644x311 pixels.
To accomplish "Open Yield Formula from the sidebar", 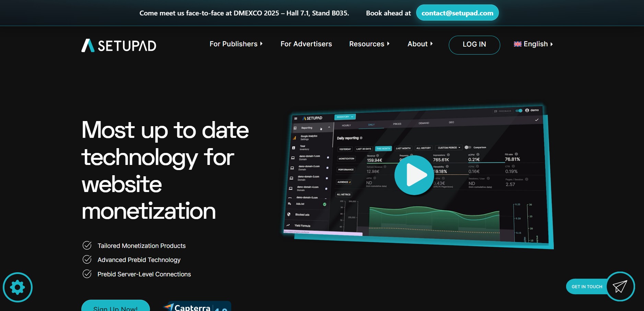I will pos(303,226).
